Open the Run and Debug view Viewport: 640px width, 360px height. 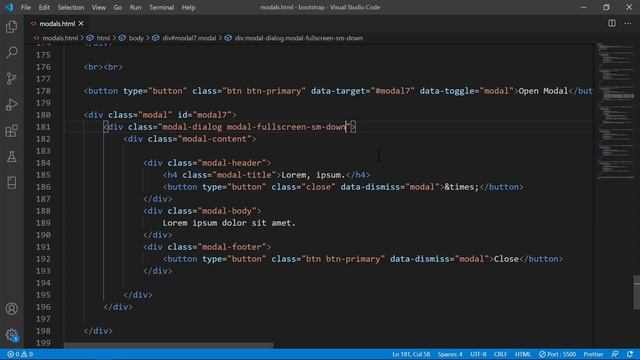(x=11, y=105)
